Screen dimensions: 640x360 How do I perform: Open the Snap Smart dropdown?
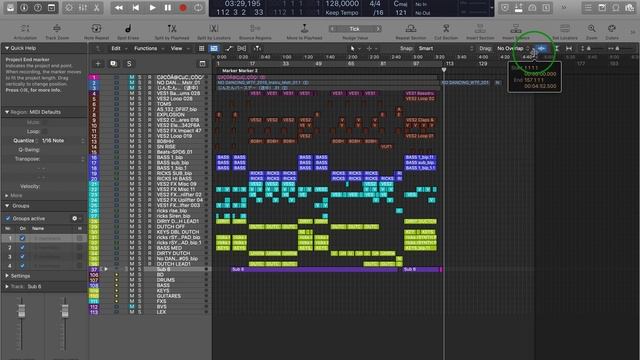click(446, 49)
